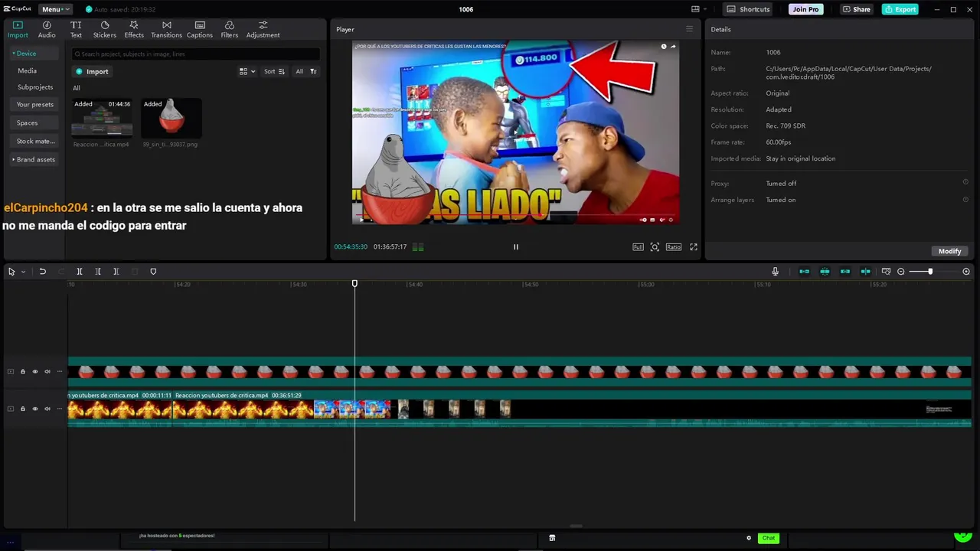Open the Effects tab
The height and width of the screenshot is (551, 980).
[134, 30]
